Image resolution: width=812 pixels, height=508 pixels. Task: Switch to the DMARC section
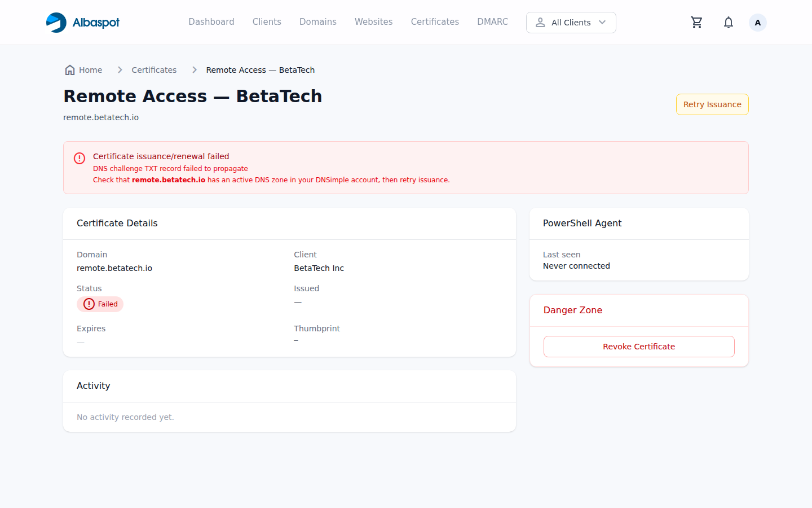(492, 22)
